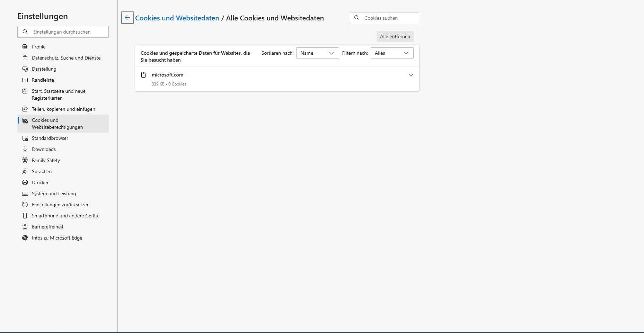
Task: Open Datenschutz, Suche und Dienste
Action: [x=63, y=58]
